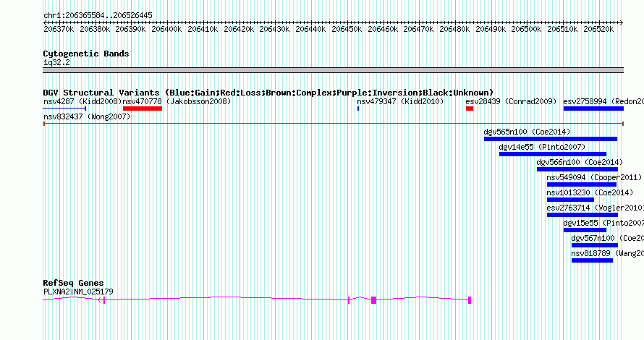This screenshot has height=340, width=644.
Task: Open nsv470778 (Jakobsson2008) label
Action: click(x=177, y=101)
